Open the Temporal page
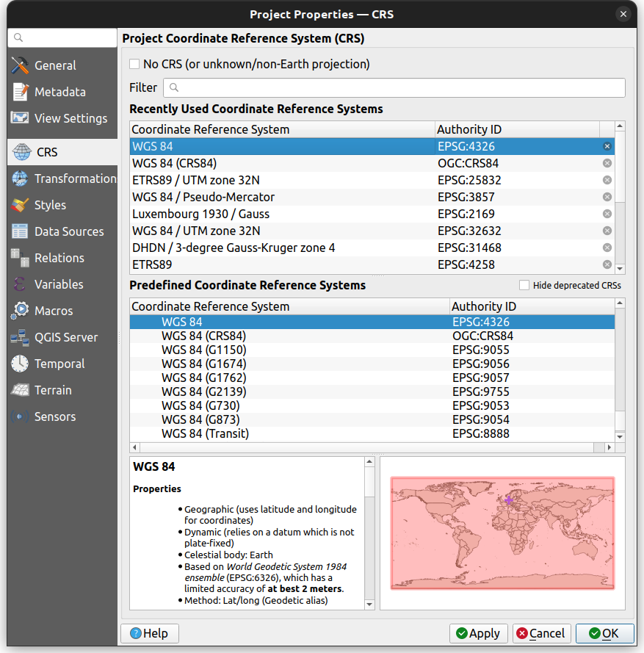Screen dimensions: 644x653 click(x=62, y=364)
